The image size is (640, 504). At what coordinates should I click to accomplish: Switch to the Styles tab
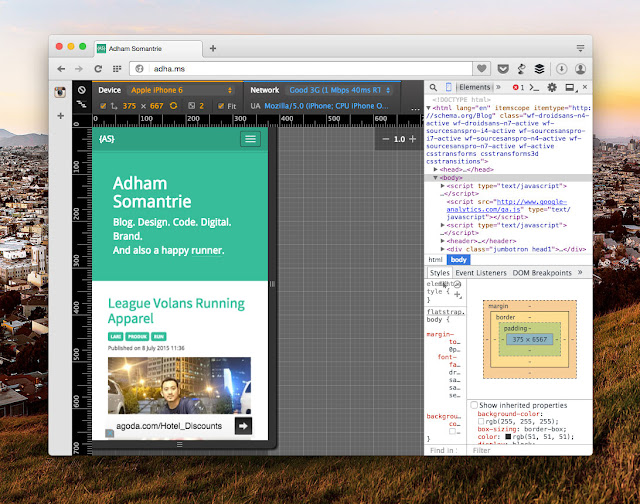pyautogui.click(x=439, y=273)
